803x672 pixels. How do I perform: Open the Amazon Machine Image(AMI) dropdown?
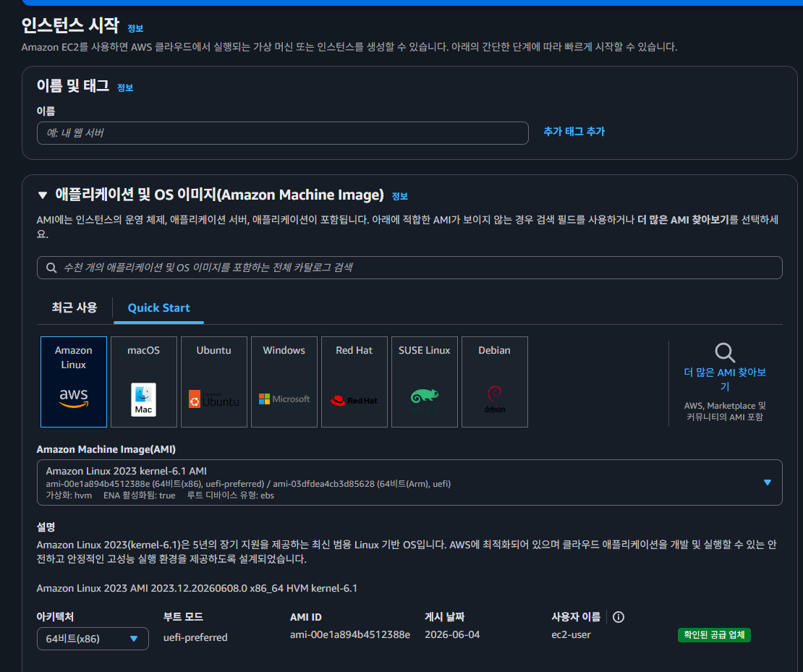click(409, 482)
